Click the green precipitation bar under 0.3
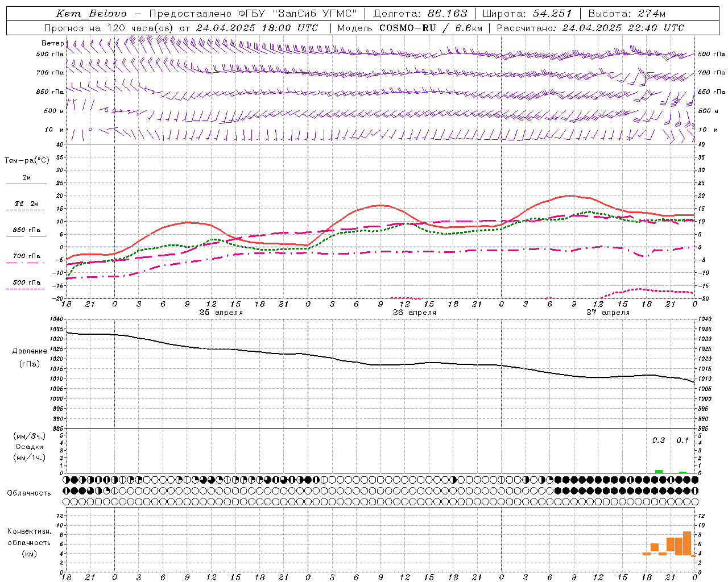 (659, 471)
